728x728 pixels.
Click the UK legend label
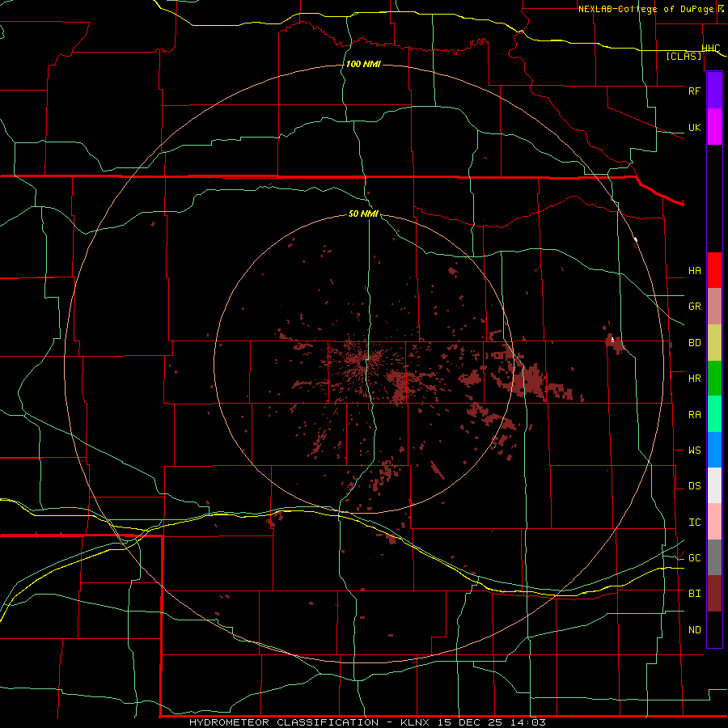[694, 127]
